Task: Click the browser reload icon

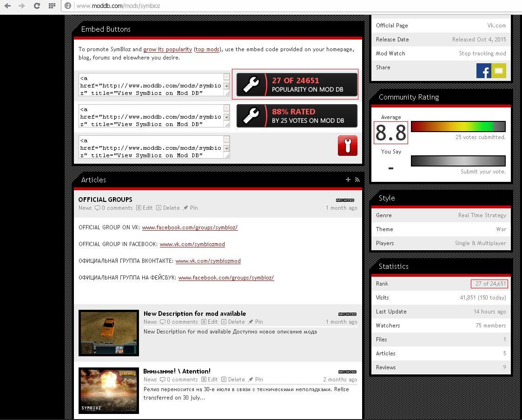Action: pyautogui.click(x=37, y=6)
